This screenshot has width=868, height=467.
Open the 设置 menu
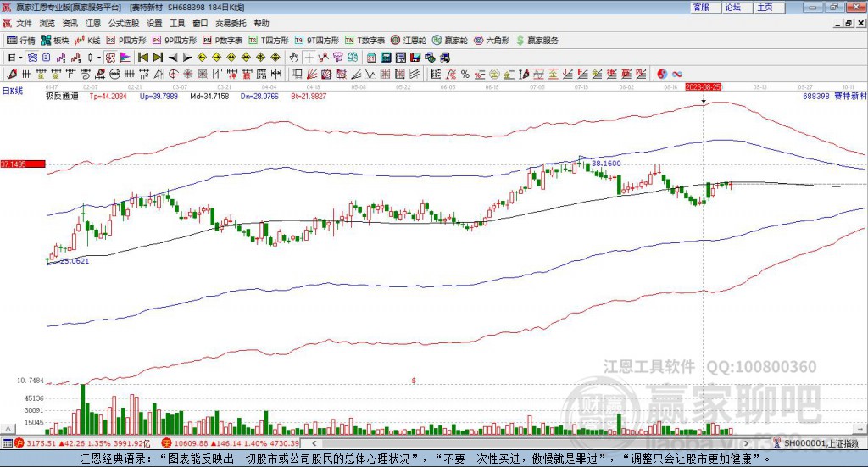[154, 23]
